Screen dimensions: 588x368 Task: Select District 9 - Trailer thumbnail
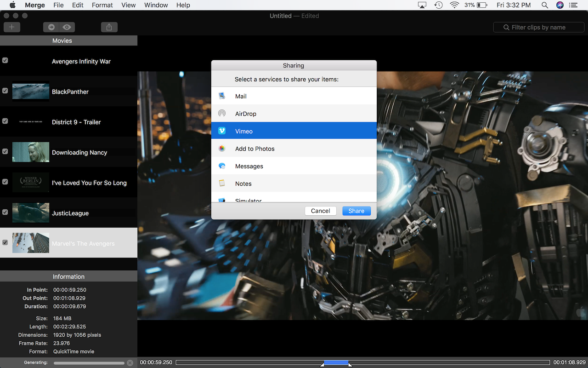[31, 121]
